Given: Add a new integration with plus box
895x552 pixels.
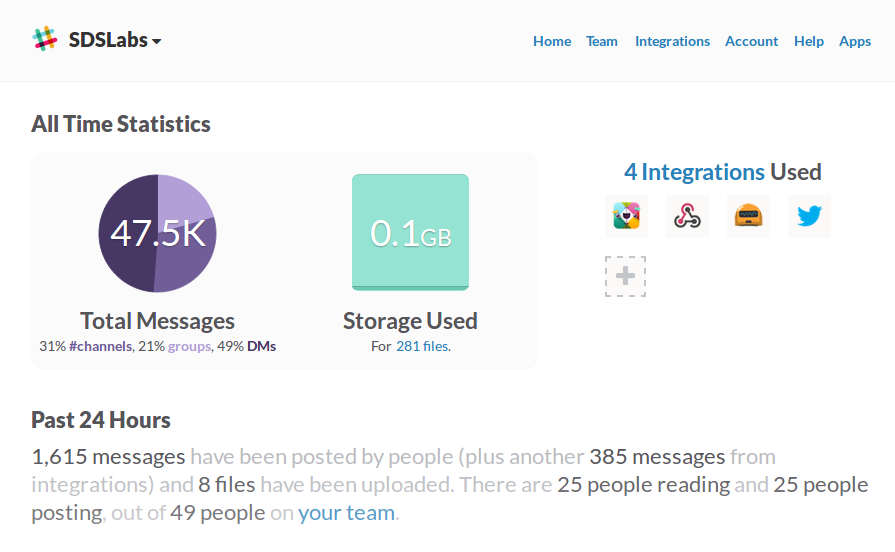Looking at the screenshot, I should click(626, 276).
